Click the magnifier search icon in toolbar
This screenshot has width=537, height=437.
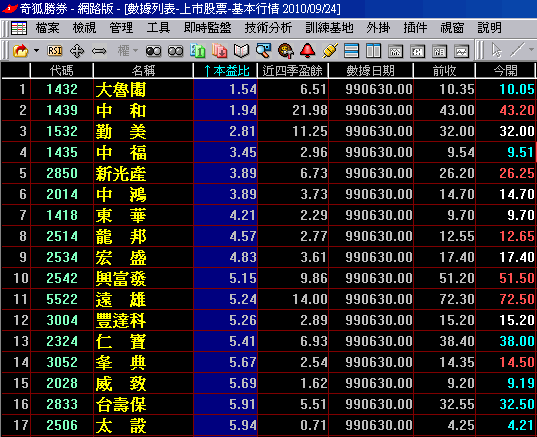[263, 51]
